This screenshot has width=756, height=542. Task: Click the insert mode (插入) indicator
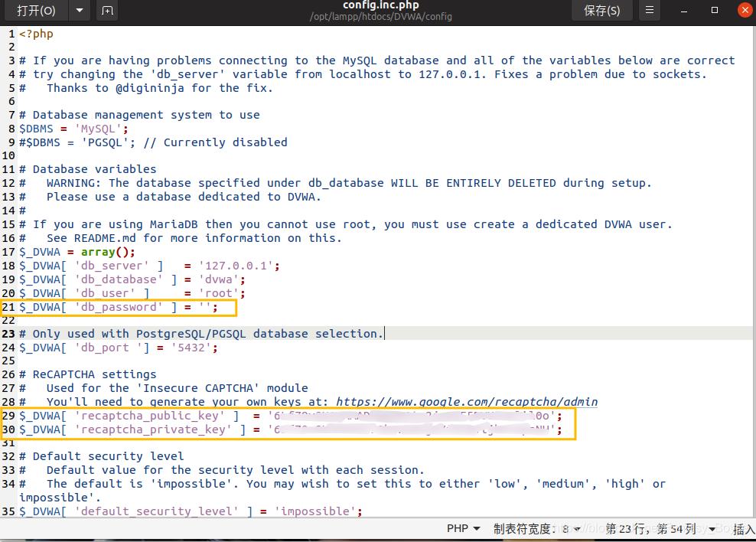[x=744, y=530]
